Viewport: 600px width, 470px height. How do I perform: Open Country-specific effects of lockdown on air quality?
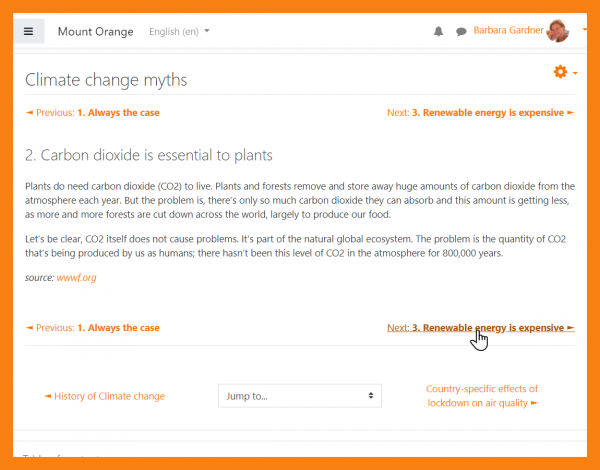482,396
